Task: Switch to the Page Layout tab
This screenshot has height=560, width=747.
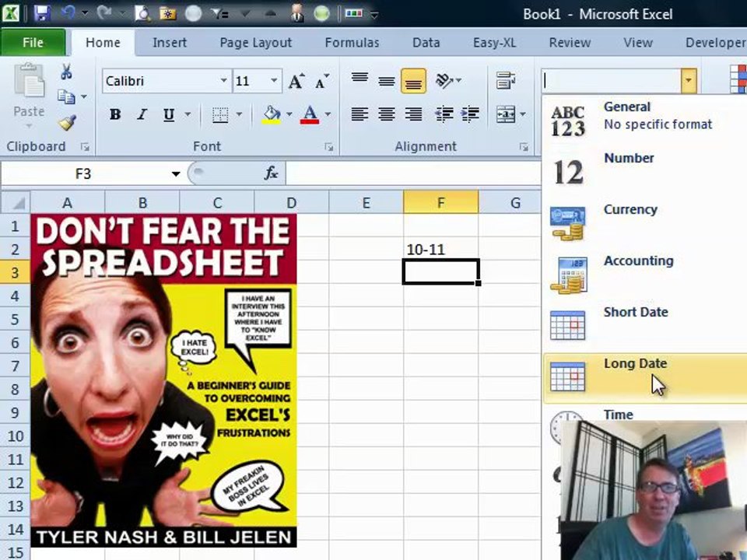Action: click(256, 42)
